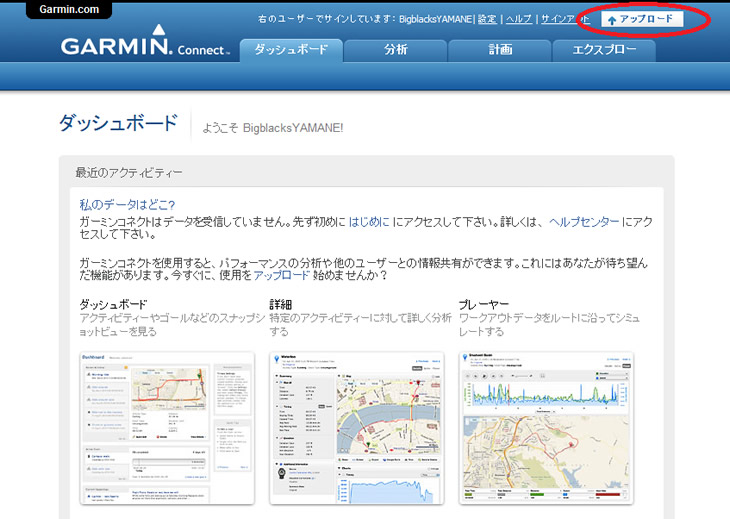Open the ヘルプセンター link

click(584, 222)
